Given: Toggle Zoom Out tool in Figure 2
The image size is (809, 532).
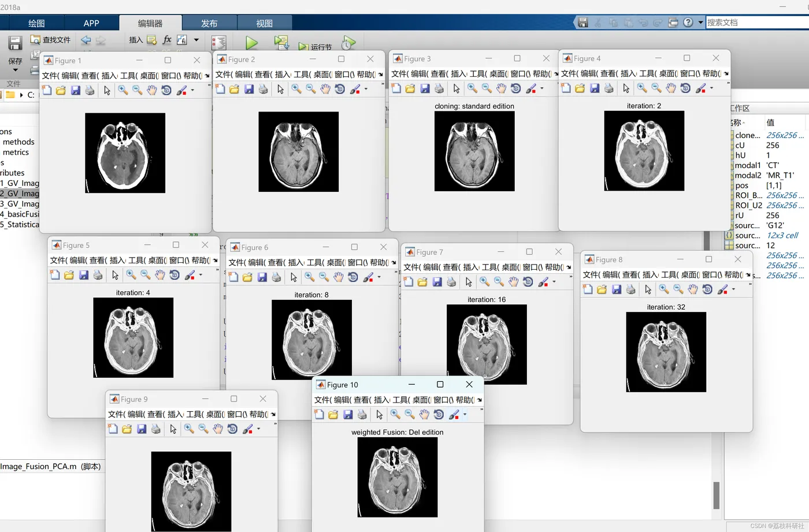Looking at the screenshot, I should [311, 89].
